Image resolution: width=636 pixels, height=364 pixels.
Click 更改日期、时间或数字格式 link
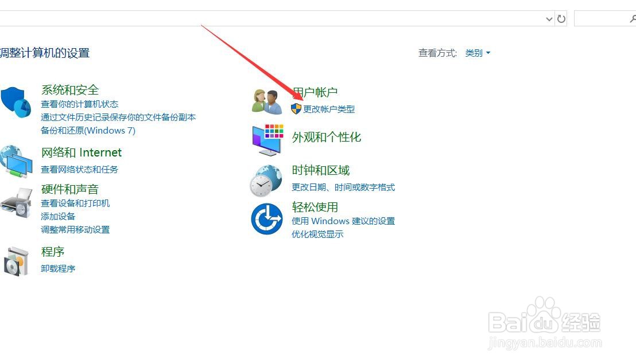pos(343,187)
